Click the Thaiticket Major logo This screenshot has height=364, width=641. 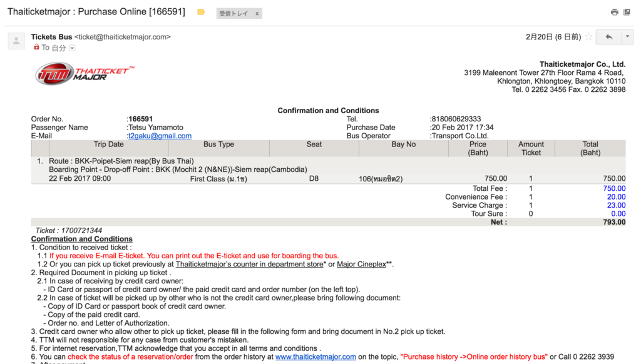click(85, 74)
